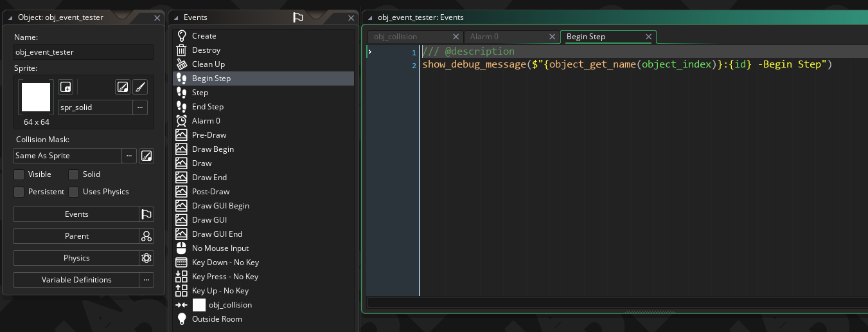Select the Draw GUI Begin event

click(x=220, y=206)
